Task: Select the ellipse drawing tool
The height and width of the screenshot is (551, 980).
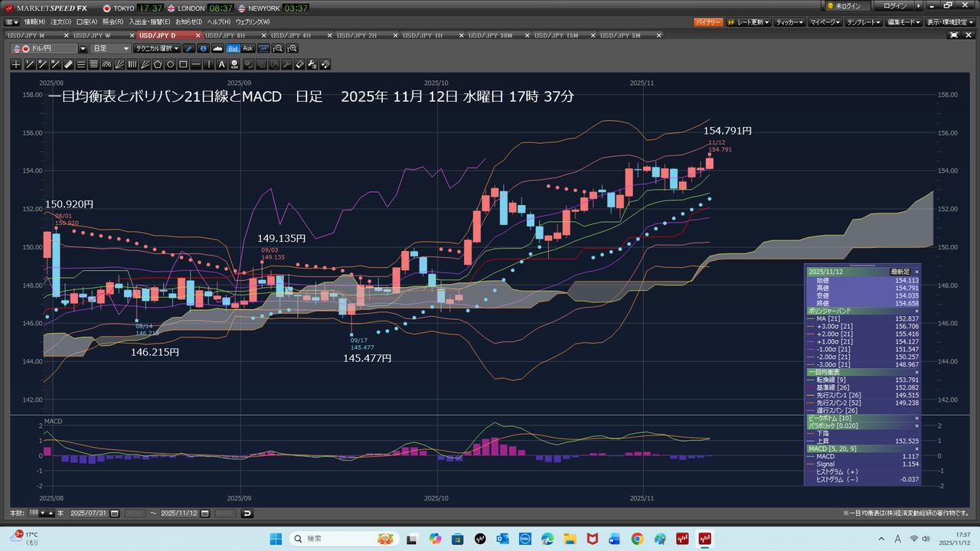Action: click(x=171, y=64)
